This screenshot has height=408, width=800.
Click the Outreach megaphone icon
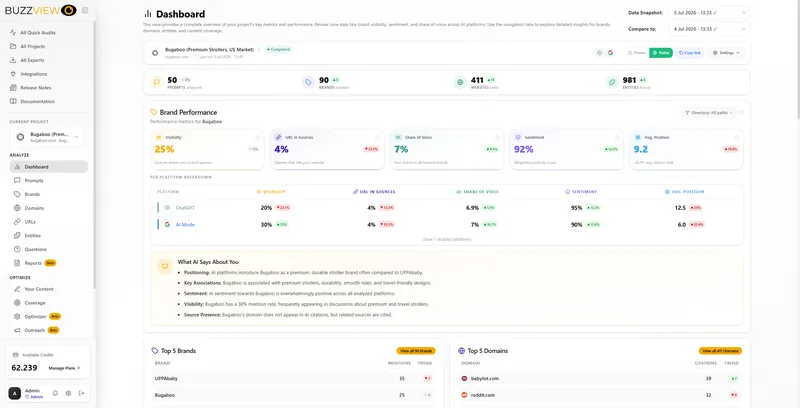[17, 330]
